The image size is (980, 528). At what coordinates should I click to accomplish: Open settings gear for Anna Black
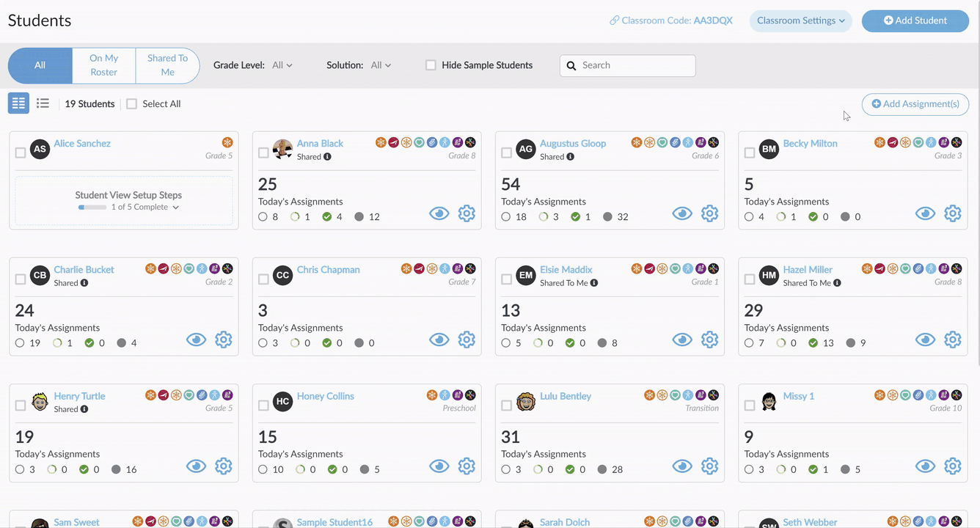click(x=467, y=213)
